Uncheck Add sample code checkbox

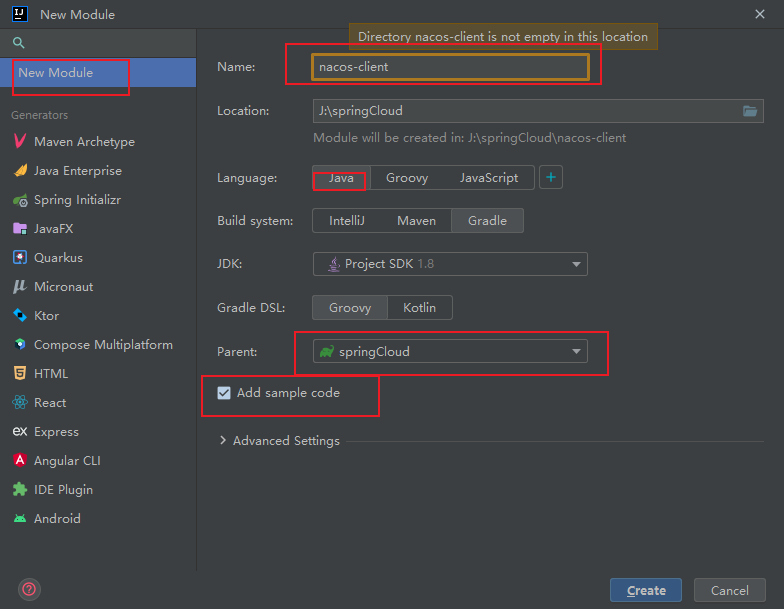pyautogui.click(x=224, y=393)
